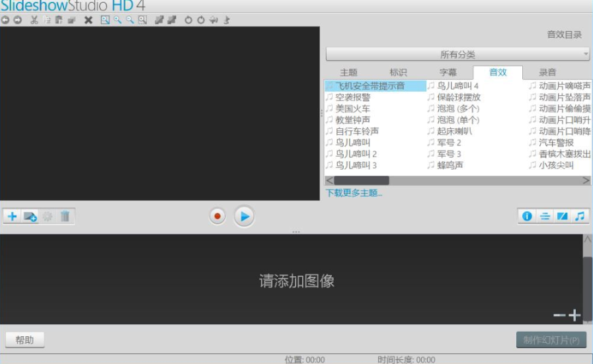Select the 鸟儿啼叫 3 sound effect
593x364 pixels.
pos(356,165)
